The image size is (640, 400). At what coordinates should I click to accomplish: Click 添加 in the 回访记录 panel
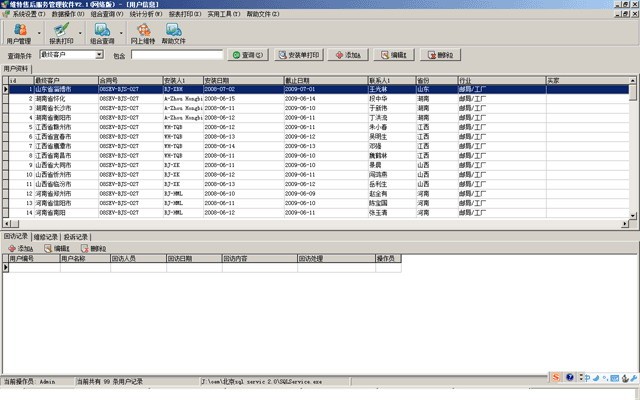tap(20, 248)
